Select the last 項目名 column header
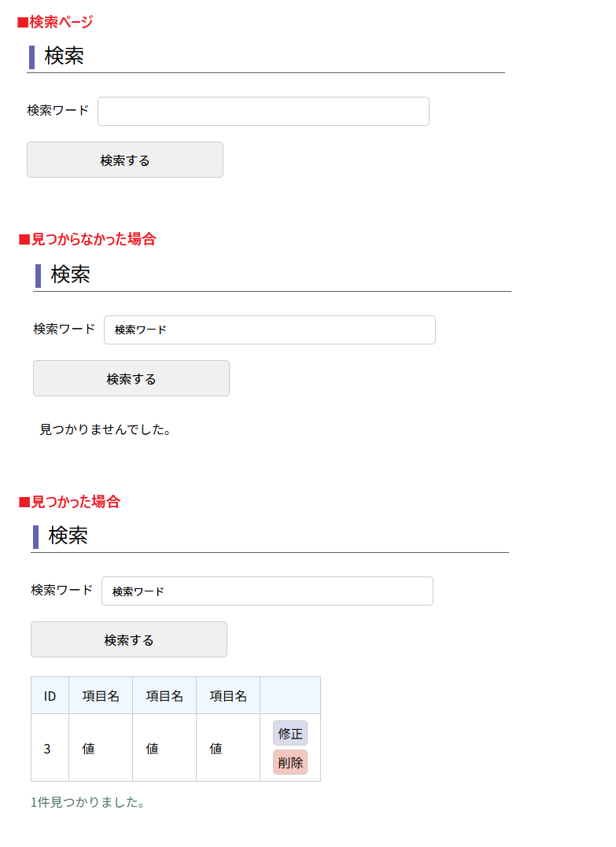This screenshot has width=616, height=847. (228, 696)
